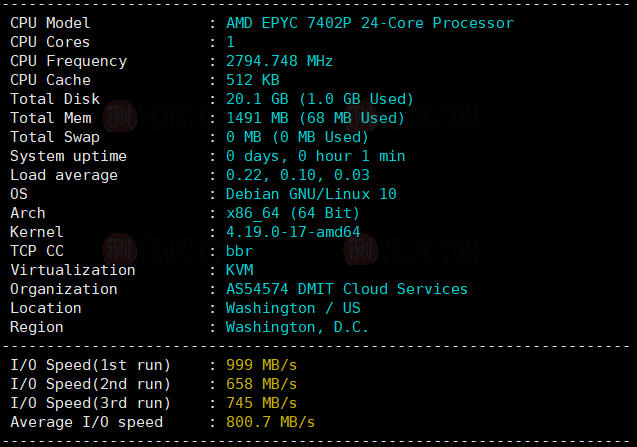Image resolution: width=637 pixels, height=447 pixels.
Task: Click the AMD EPYC 7402P CPU model text
Action: point(369,23)
